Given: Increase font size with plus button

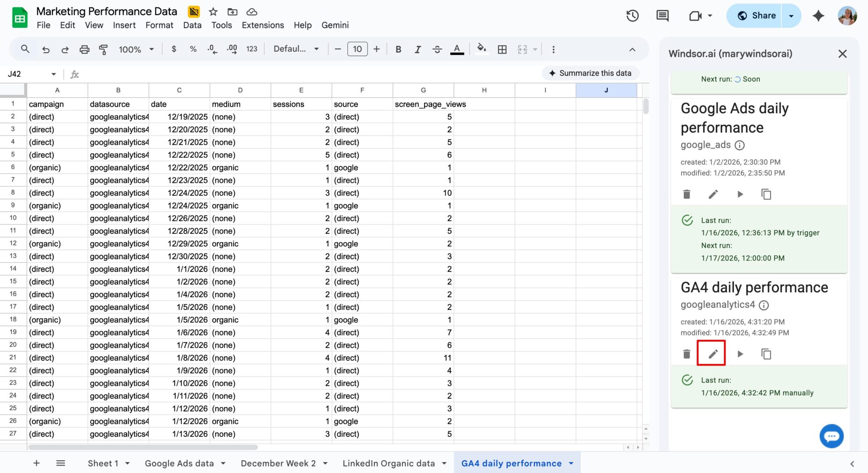Looking at the screenshot, I should click(377, 49).
